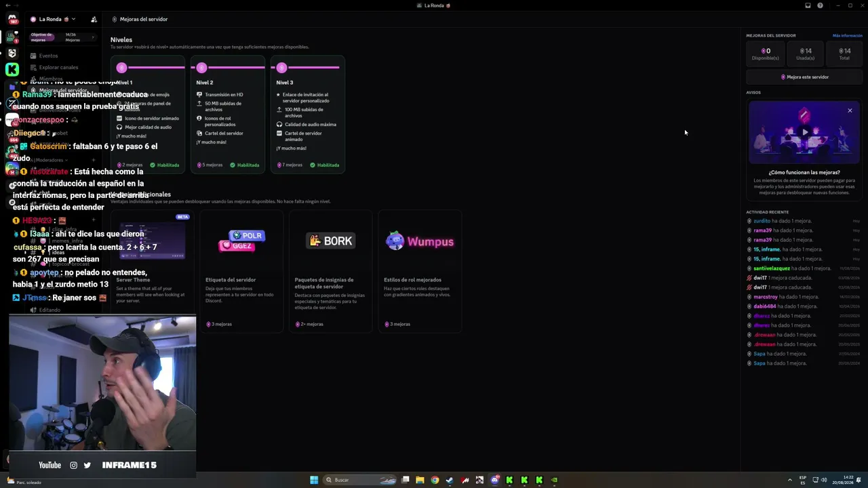Image resolution: width=868 pixels, height=488 pixels.
Task: Click '¿Cómo funcionan las mejoras?' heading
Action: (804, 172)
